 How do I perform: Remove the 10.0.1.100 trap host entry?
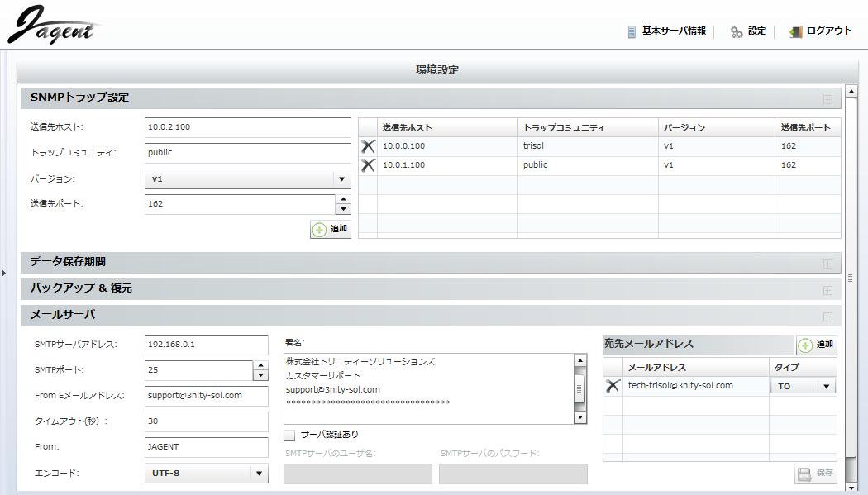point(368,165)
